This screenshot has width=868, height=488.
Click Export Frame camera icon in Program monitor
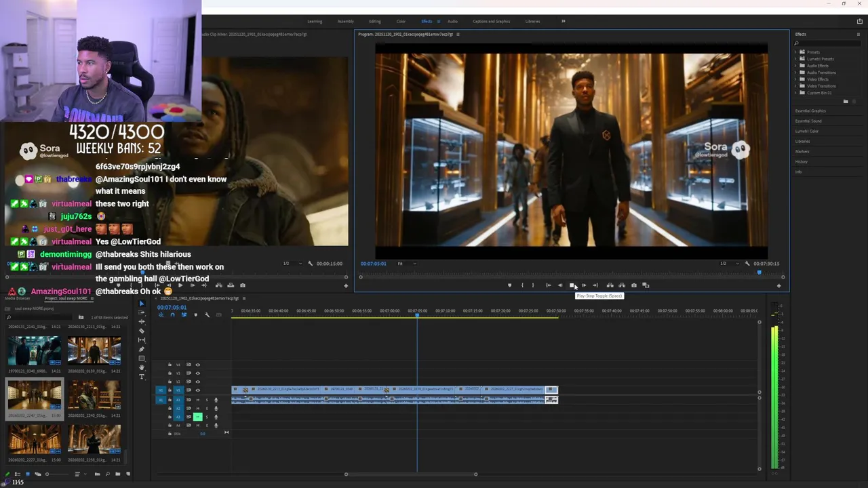[x=633, y=285]
